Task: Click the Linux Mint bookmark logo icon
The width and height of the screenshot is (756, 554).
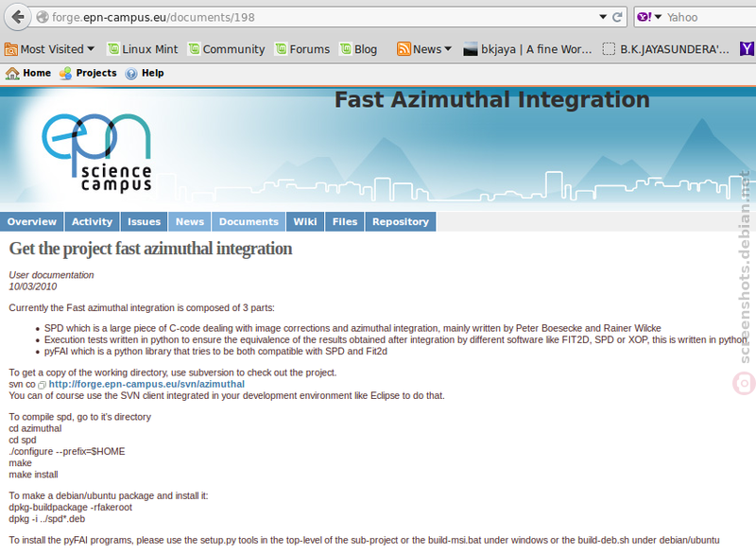Action: pyautogui.click(x=113, y=49)
